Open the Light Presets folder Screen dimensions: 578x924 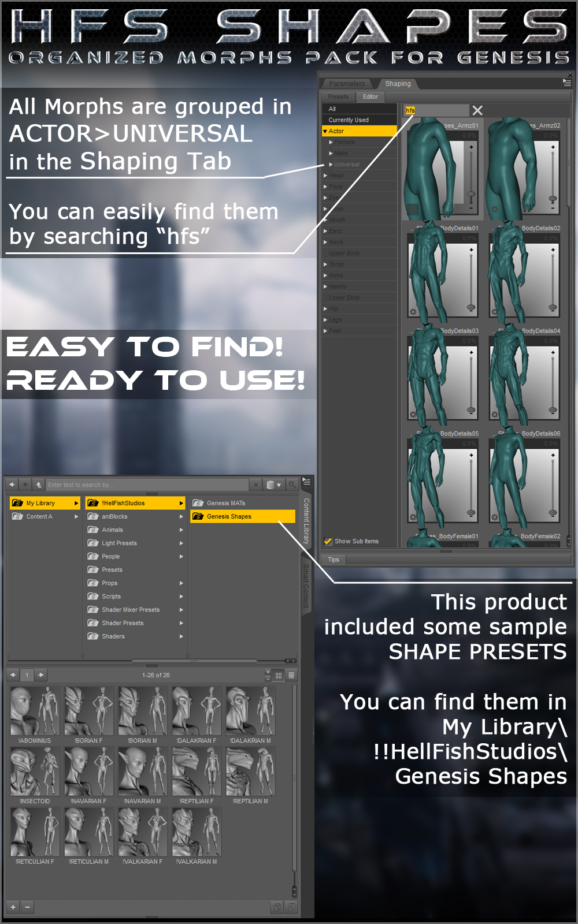(x=135, y=543)
